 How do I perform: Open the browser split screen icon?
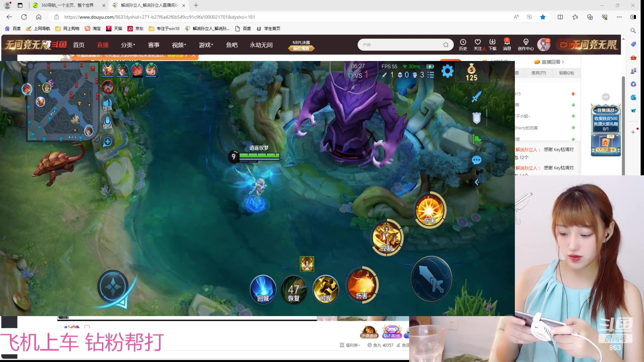pos(560,17)
